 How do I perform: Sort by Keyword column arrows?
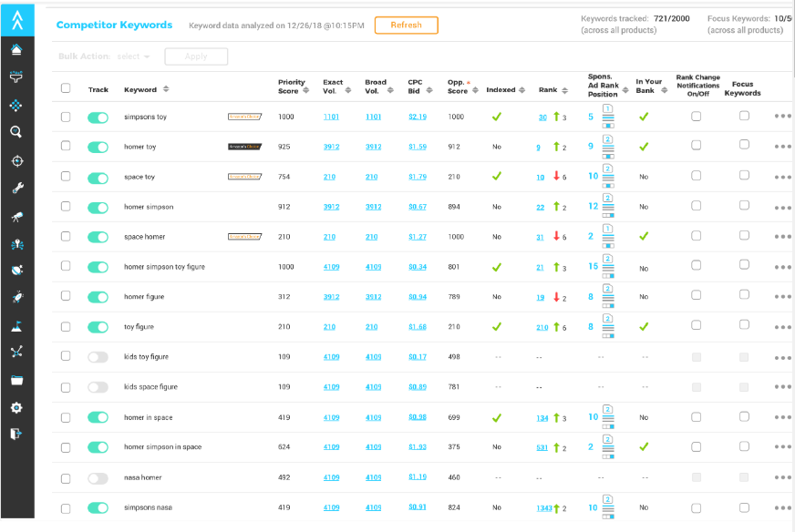click(x=166, y=89)
